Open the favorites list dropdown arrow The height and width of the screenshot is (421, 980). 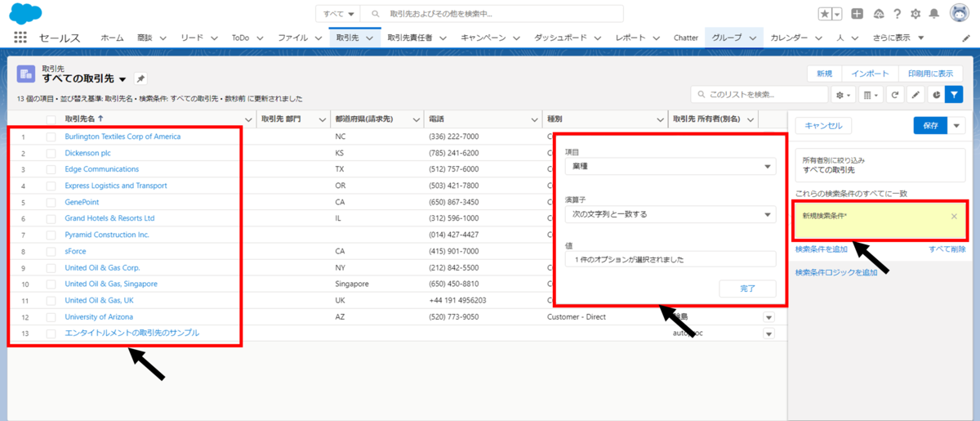coord(837,14)
